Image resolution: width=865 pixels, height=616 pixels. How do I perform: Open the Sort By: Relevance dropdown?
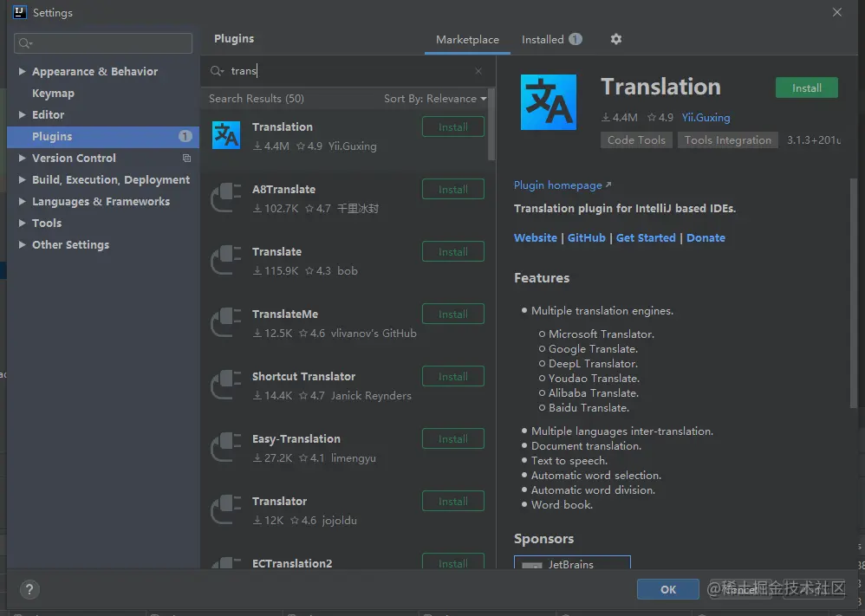pos(435,98)
